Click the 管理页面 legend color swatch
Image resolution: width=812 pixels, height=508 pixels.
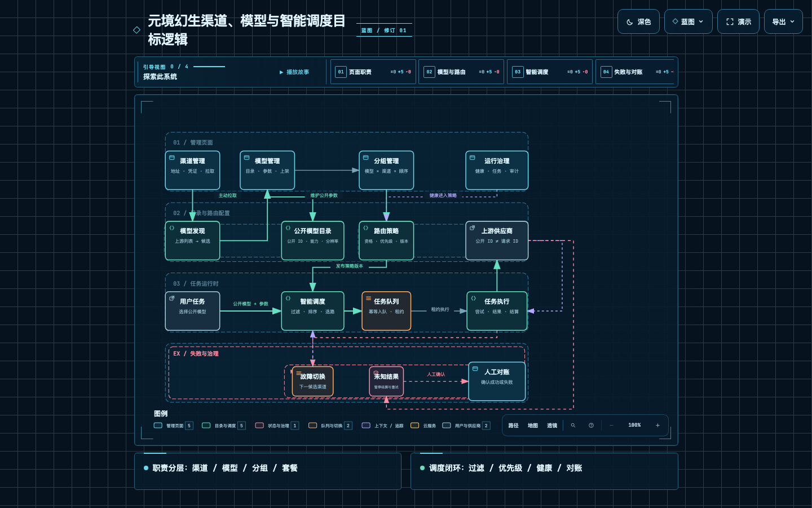(158, 426)
